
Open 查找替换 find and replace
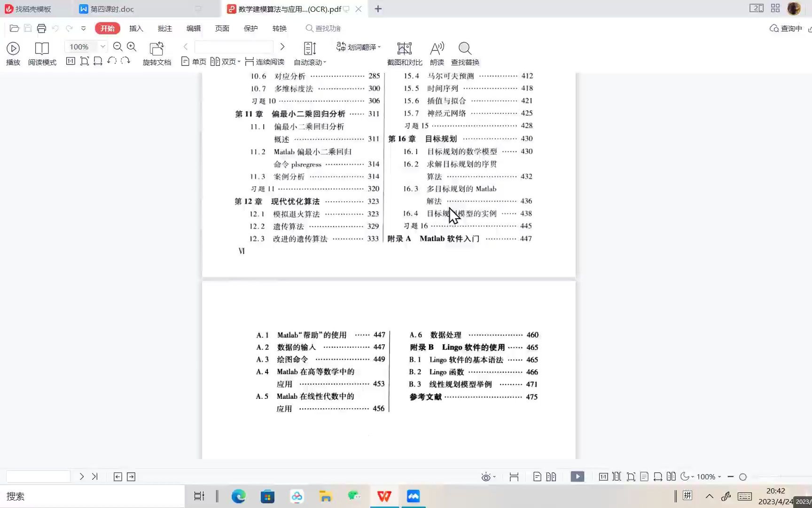tap(464, 53)
